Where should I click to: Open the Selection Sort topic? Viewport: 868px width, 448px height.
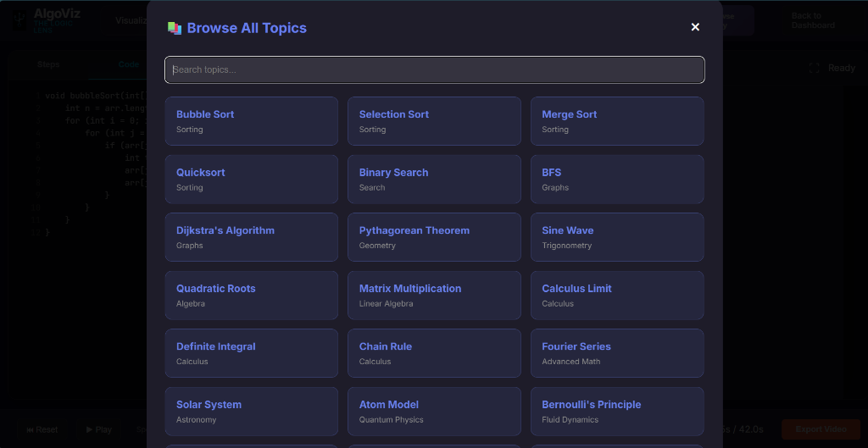pyautogui.click(x=434, y=121)
